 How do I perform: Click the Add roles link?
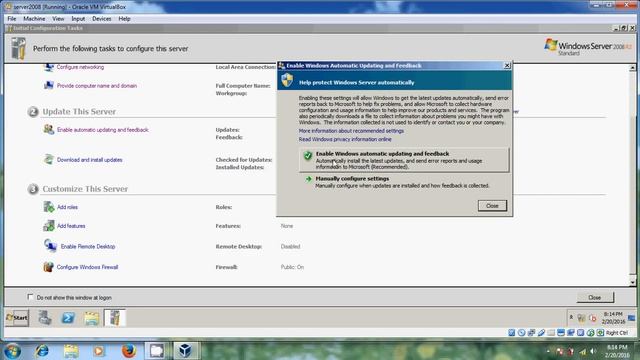tap(67, 207)
